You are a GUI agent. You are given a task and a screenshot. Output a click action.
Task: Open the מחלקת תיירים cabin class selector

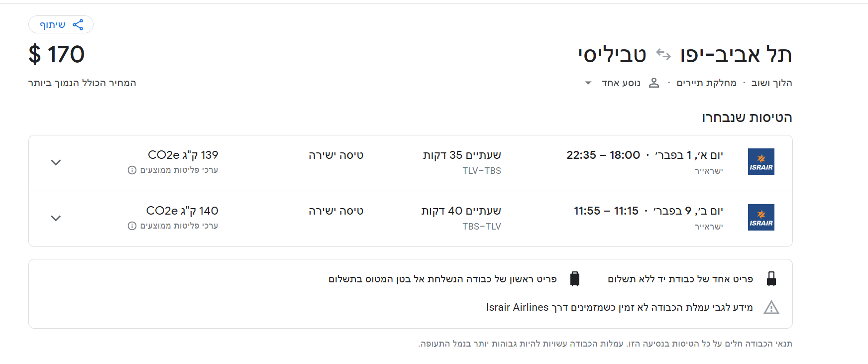pyautogui.click(x=706, y=83)
